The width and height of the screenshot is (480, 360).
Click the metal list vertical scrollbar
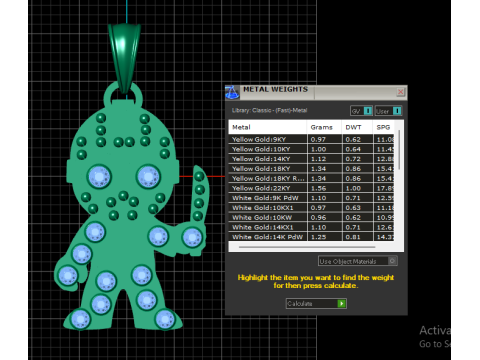point(399,150)
